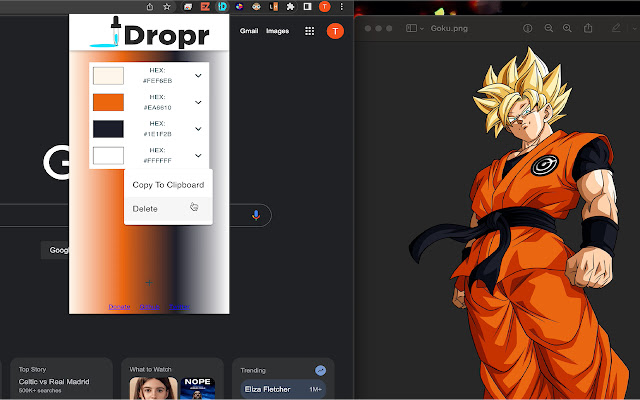Choose Copy To Clipboard from menu
This screenshot has height=400, width=640.
pos(168,185)
